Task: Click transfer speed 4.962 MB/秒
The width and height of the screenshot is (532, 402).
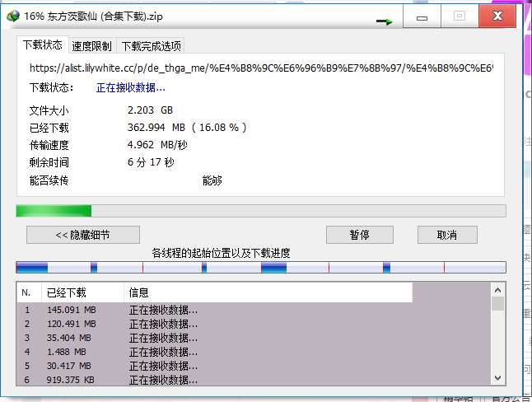Action: point(157,145)
